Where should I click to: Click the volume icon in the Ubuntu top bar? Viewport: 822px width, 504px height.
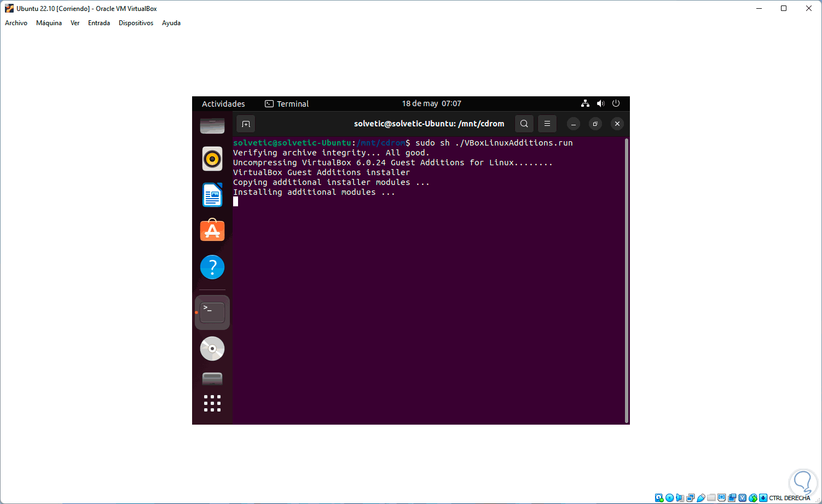[600, 103]
